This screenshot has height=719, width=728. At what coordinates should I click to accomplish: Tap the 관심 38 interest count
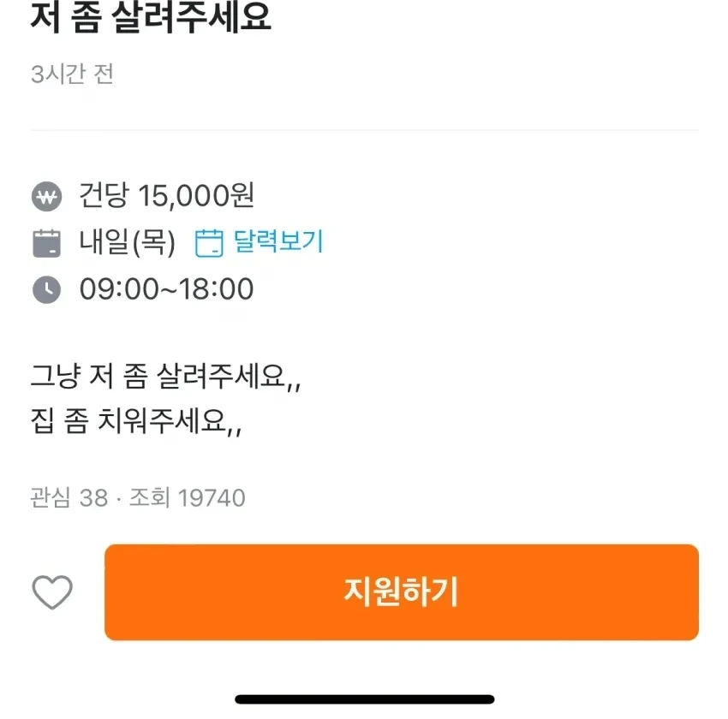coord(69,497)
